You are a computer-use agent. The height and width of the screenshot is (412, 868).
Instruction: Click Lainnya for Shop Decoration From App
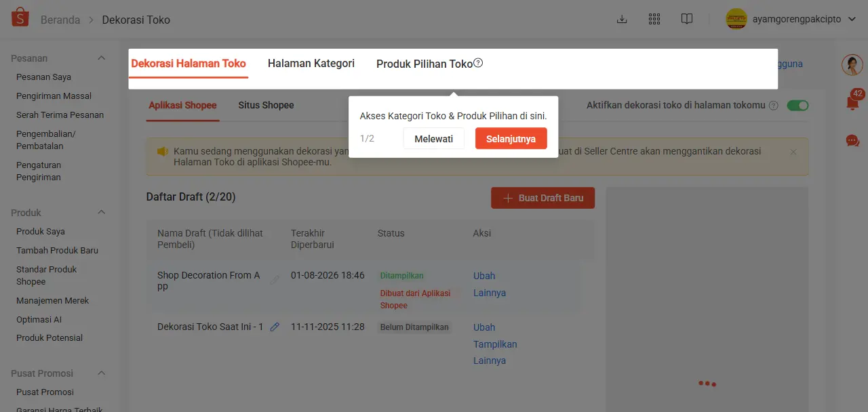(490, 293)
